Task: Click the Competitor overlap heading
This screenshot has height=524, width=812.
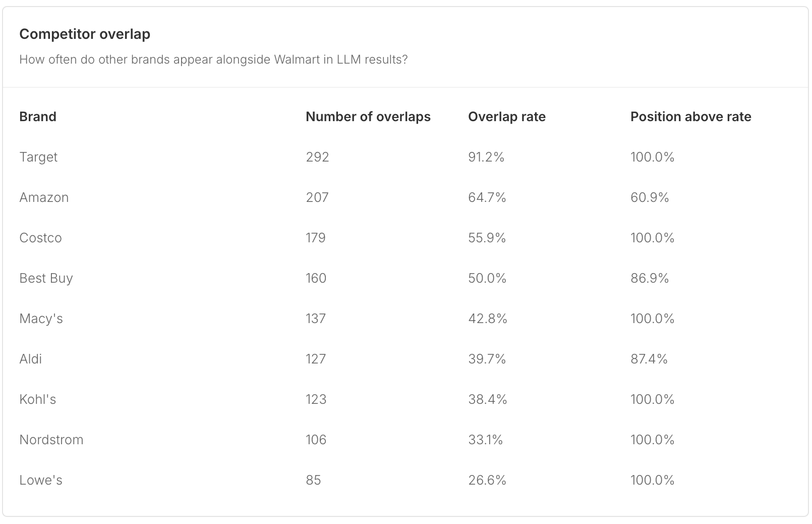Action: point(85,34)
